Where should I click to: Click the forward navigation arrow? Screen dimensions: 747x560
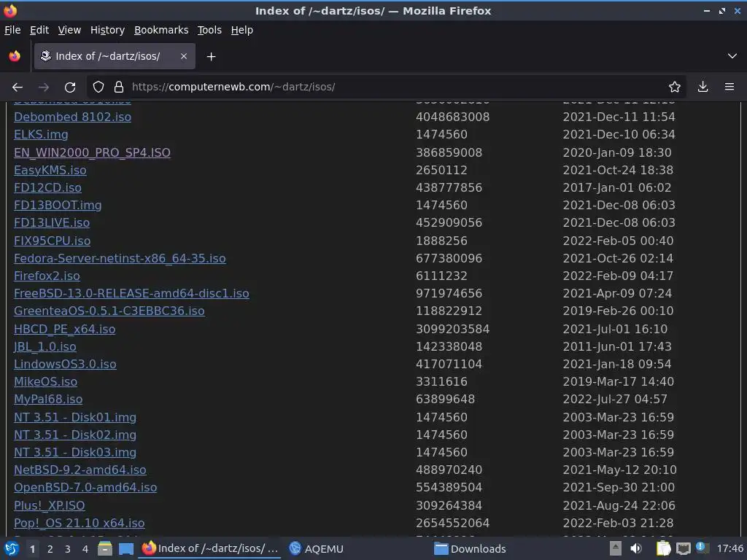tap(44, 87)
